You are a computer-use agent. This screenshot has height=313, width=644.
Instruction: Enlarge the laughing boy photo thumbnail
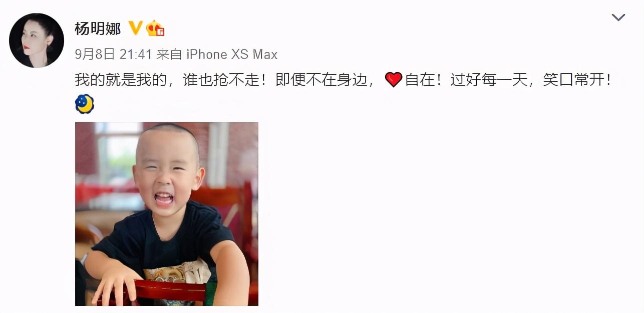point(167,214)
